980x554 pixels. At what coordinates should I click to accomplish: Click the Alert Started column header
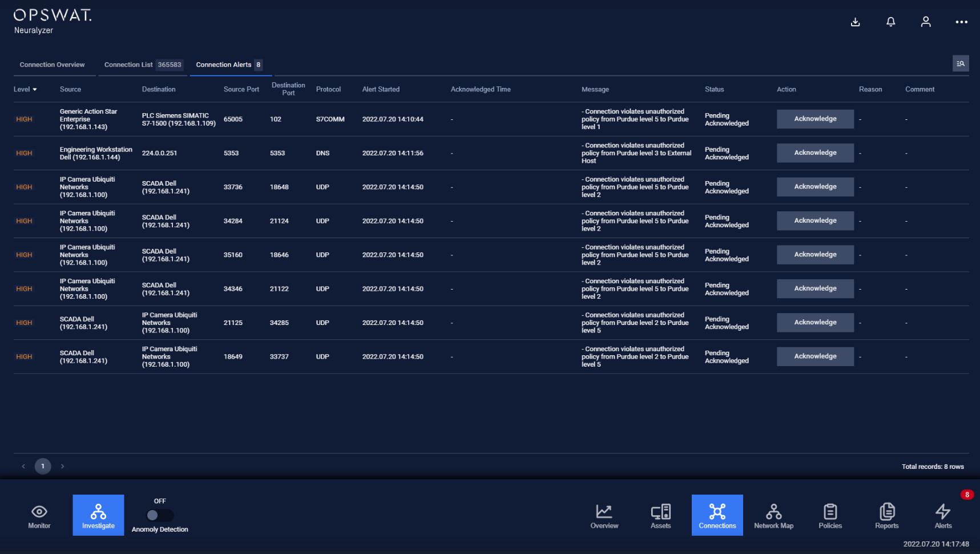point(381,90)
